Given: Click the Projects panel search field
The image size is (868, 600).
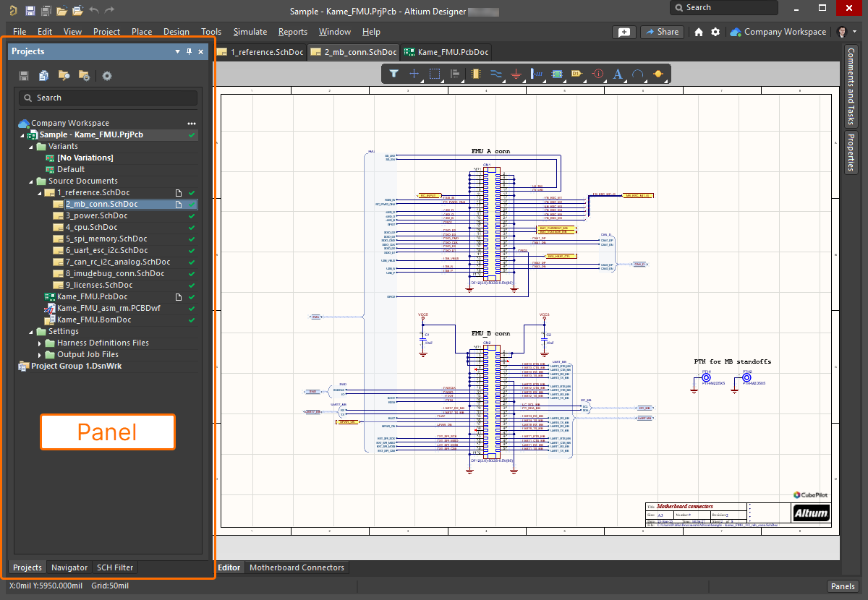Looking at the screenshot, I should pyautogui.click(x=109, y=98).
